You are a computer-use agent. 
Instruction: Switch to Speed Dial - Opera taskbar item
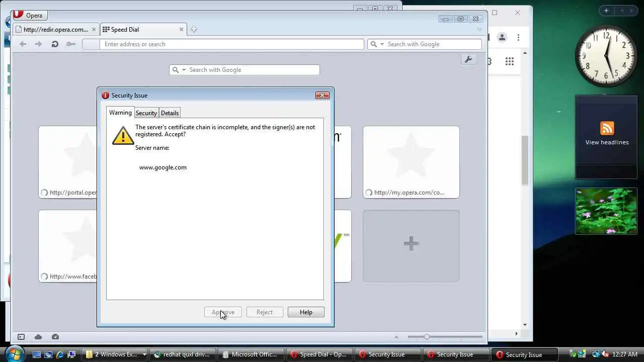coord(320,354)
